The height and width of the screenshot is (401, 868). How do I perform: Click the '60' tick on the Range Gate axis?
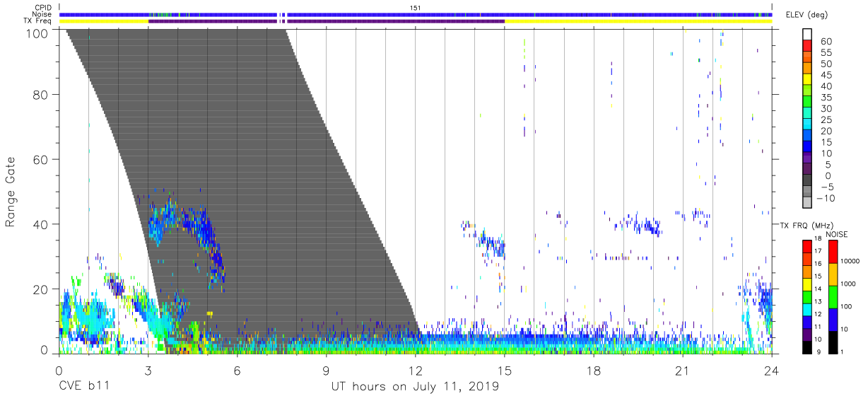(x=40, y=159)
